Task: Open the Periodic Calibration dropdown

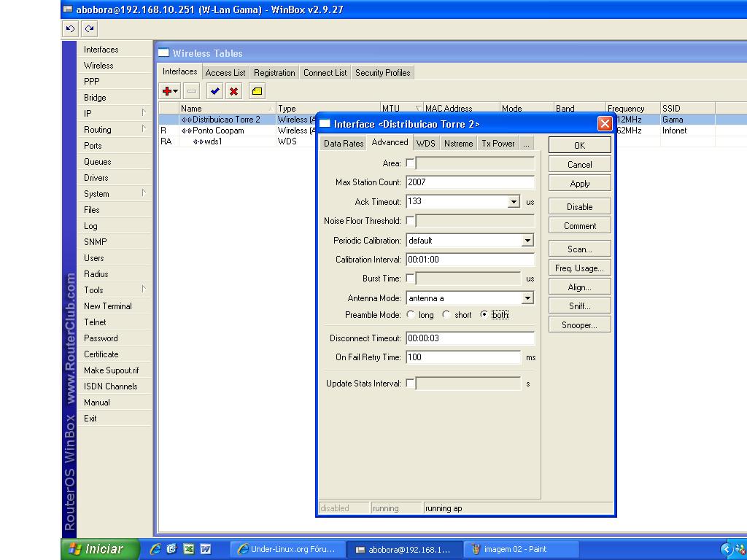Action: click(527, 241)
